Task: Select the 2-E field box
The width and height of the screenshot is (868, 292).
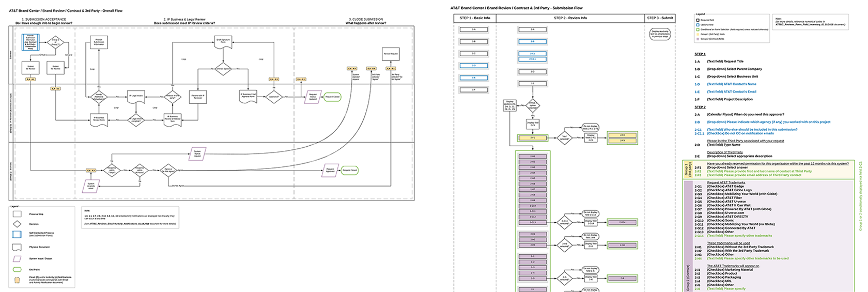Action: point(533,84)
